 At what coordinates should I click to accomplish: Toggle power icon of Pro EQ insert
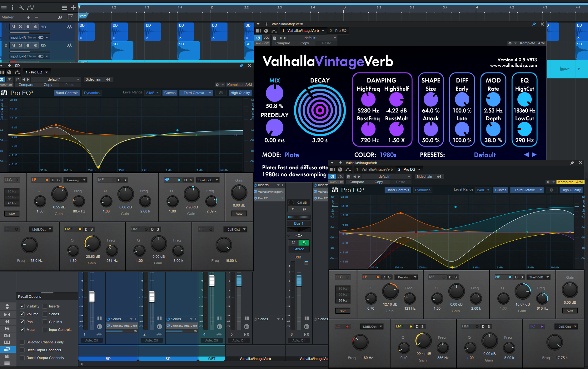pos(256,198)
